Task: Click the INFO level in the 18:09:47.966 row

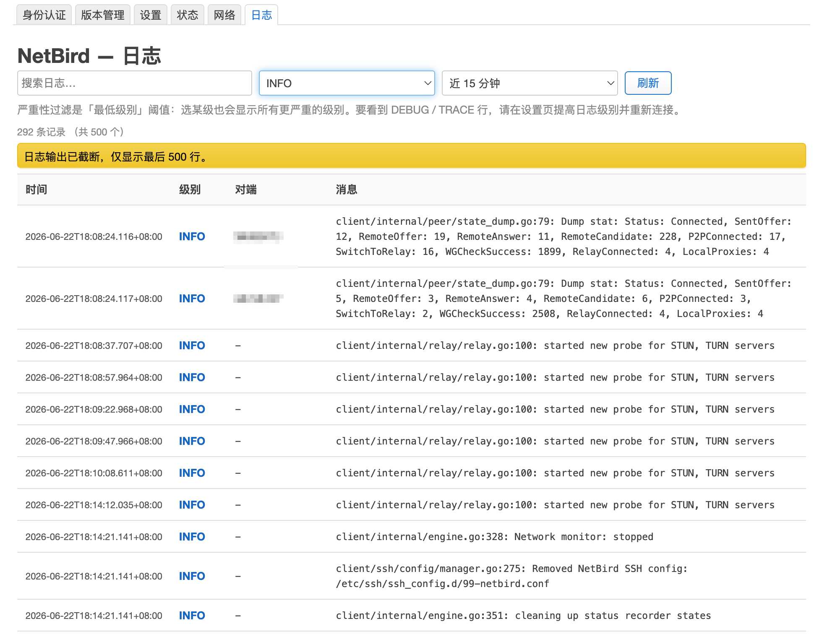Action: point(192,441)
